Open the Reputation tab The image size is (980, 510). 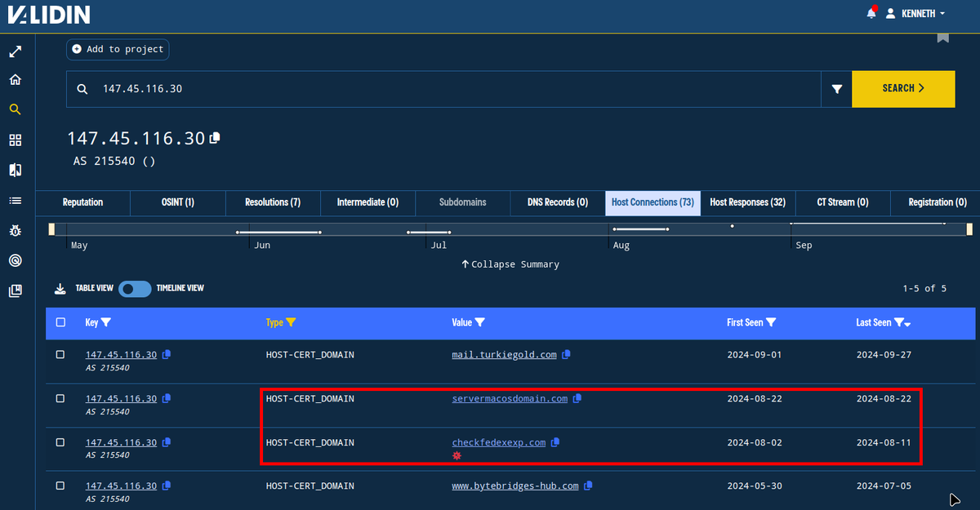82,202
